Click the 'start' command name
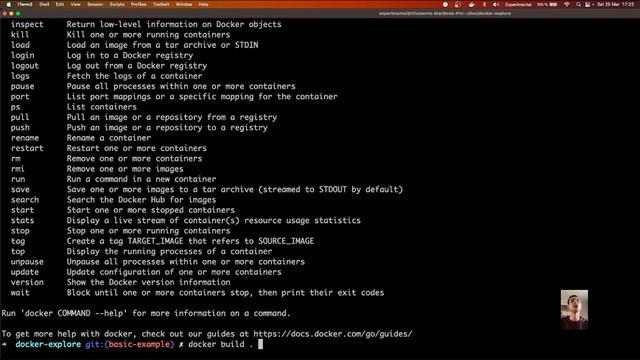Viewport: 640px width, 360px height. coord(22,210)
